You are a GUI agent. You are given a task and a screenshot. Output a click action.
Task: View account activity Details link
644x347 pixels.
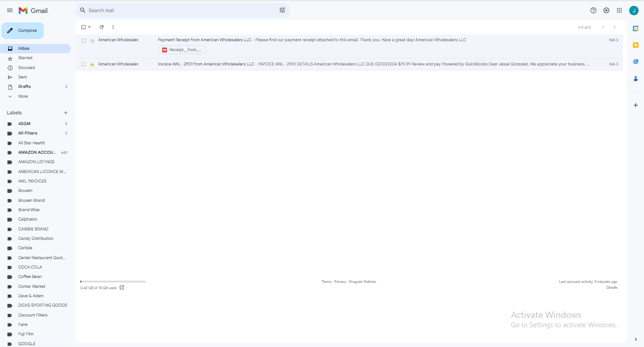click(x=612, y=287)
